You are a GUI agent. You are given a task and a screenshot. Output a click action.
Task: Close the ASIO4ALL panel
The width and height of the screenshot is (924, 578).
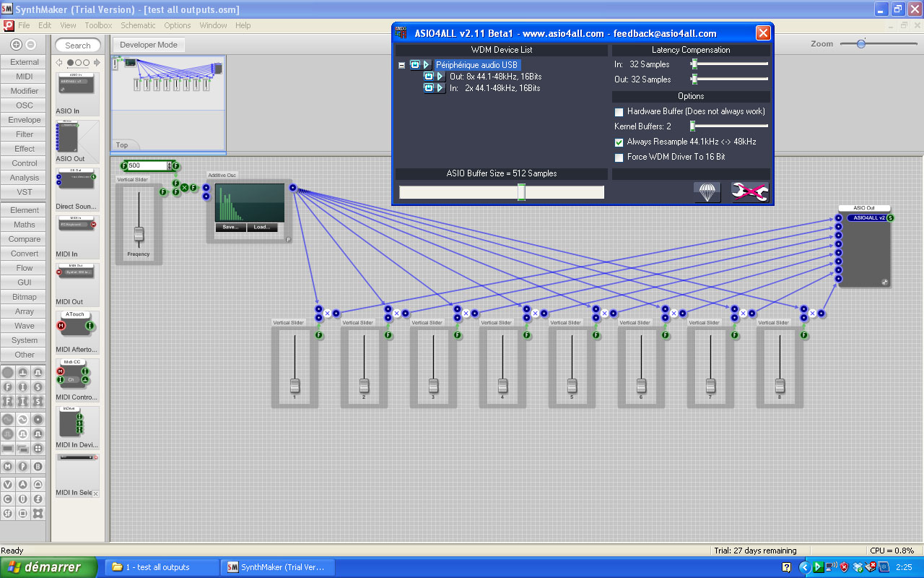[x=763, y=33]
